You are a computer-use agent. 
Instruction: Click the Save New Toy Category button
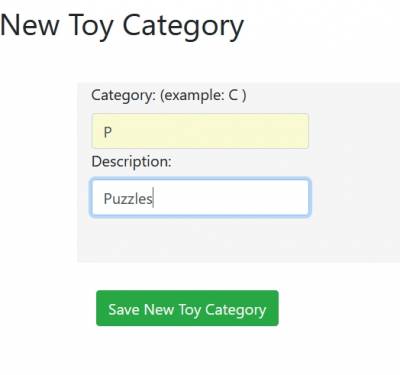coord(187,308)
